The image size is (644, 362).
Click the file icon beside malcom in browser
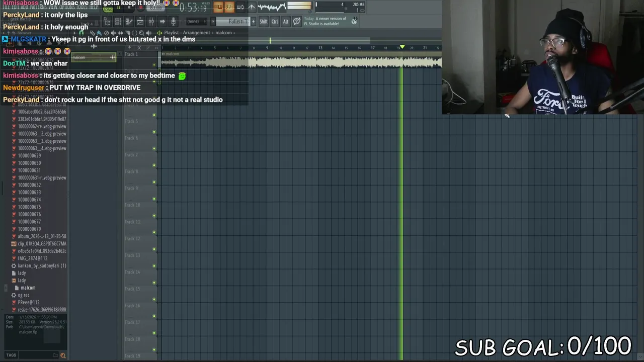coord(17,288)
